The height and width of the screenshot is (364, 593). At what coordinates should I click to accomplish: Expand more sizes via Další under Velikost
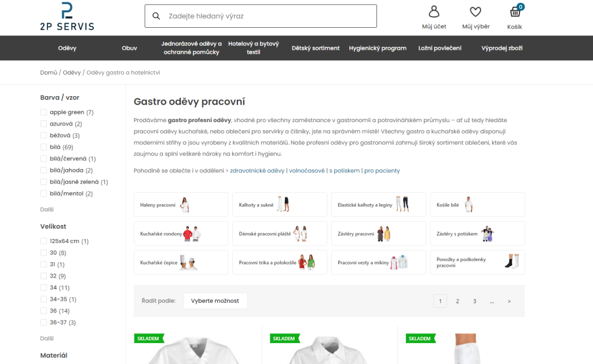click(x=47, y=339)
